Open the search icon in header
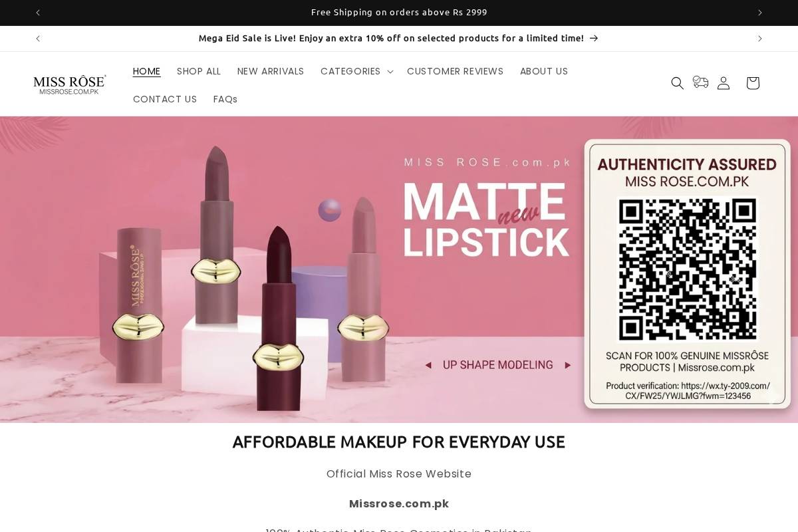798x532 pixels. (677, 83)
